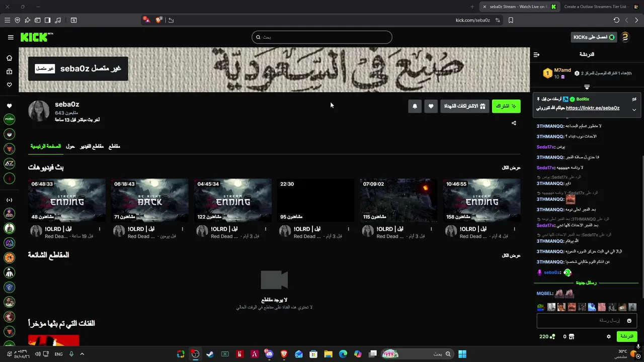Open Kick sidebar hamburger menu
Viewport: 644px width, 362px height.
tap(11, 37)
